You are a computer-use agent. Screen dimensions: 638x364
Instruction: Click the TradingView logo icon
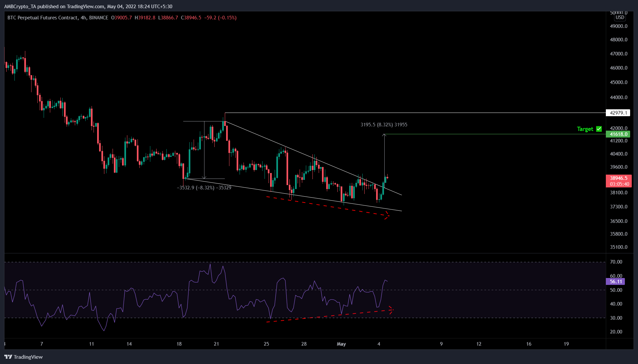(x=8, y=357)
